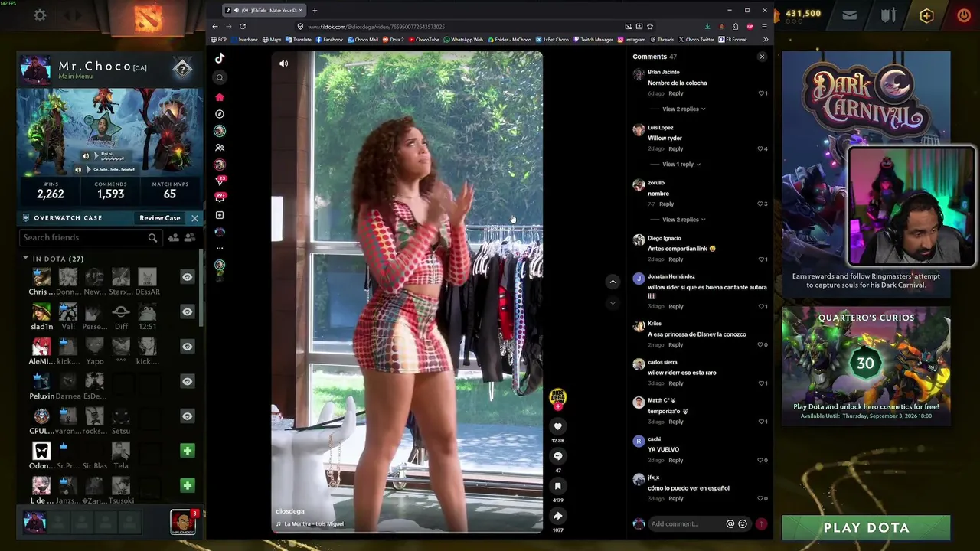Open TikTok search in sidebar
The width and height of the screenshot is (980, 551).
pos(220,77)
